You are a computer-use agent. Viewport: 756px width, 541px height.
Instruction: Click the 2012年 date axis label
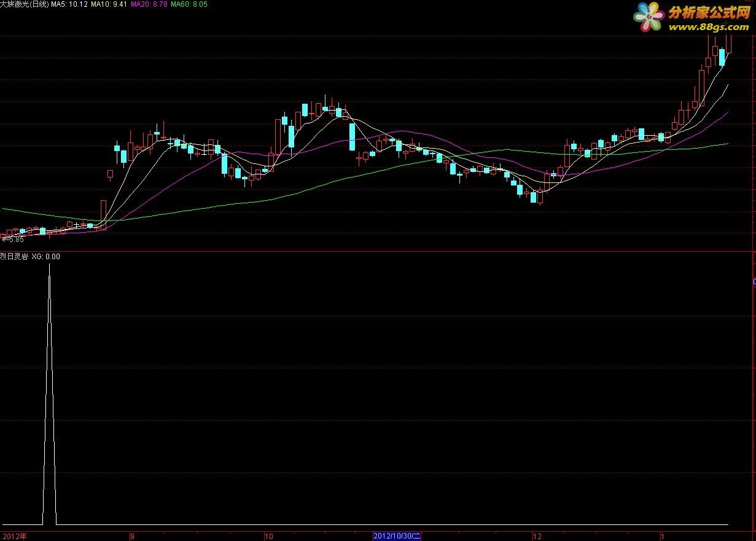coord(14,536)
